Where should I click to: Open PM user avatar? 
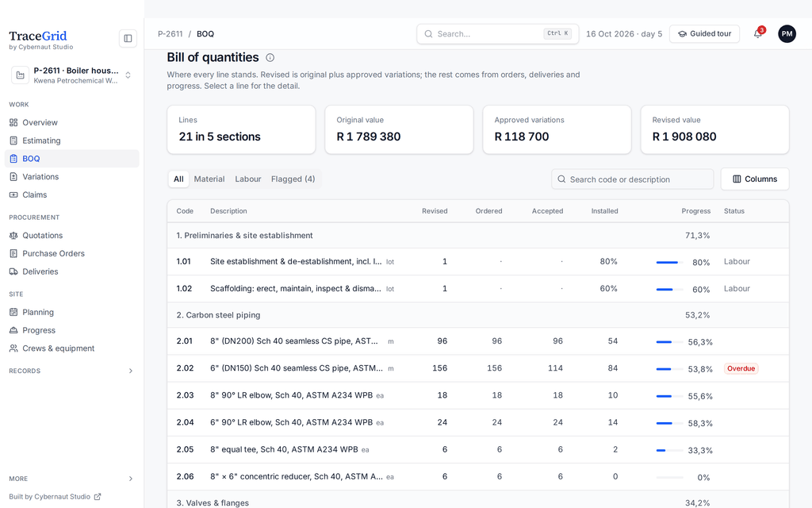pos(787,33)
